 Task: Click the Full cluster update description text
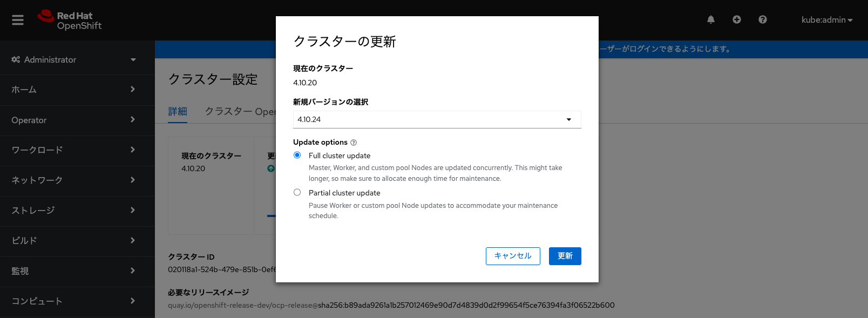click(436, 173)
